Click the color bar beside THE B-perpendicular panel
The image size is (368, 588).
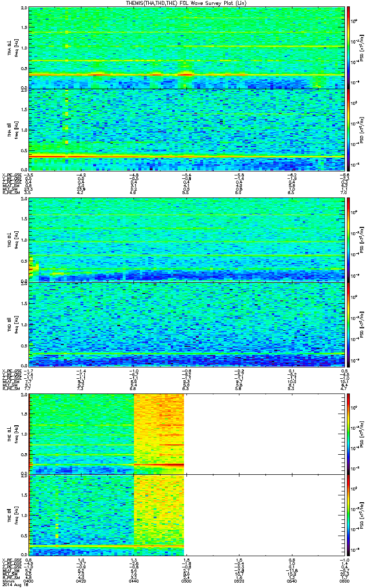[348, 433]
